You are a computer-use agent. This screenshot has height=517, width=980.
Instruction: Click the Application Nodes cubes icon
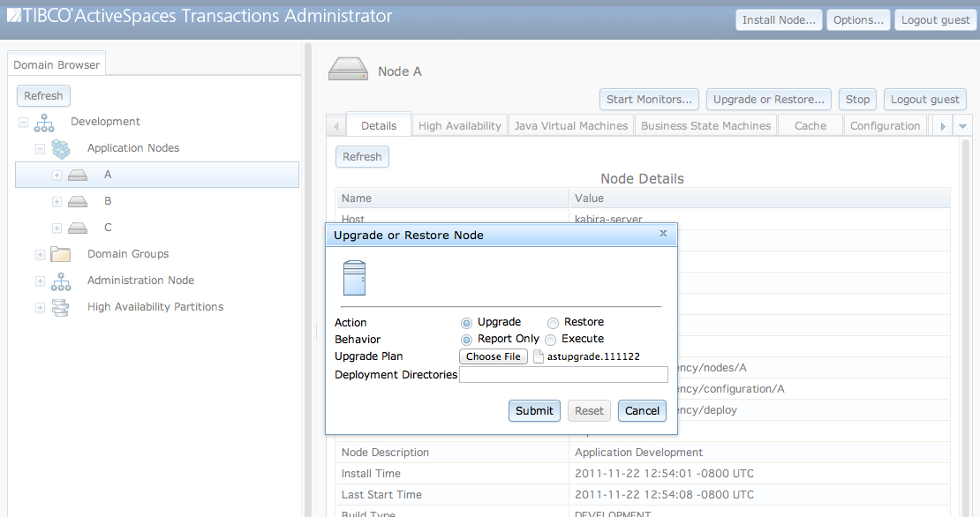[61, 148]
